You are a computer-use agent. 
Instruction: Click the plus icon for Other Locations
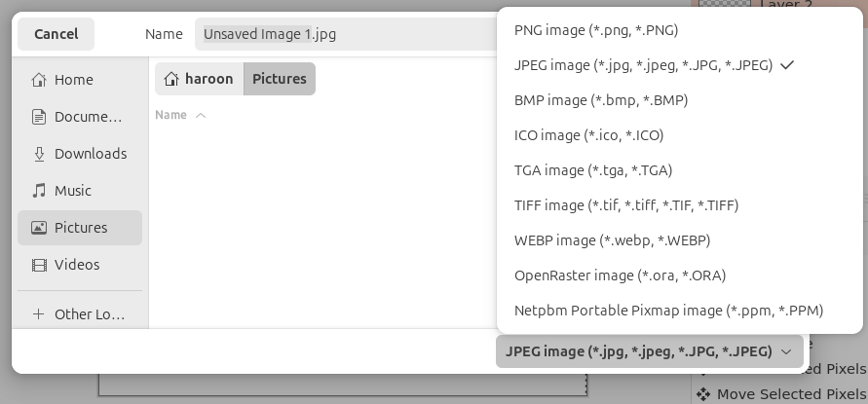click(x=39, y=314)
